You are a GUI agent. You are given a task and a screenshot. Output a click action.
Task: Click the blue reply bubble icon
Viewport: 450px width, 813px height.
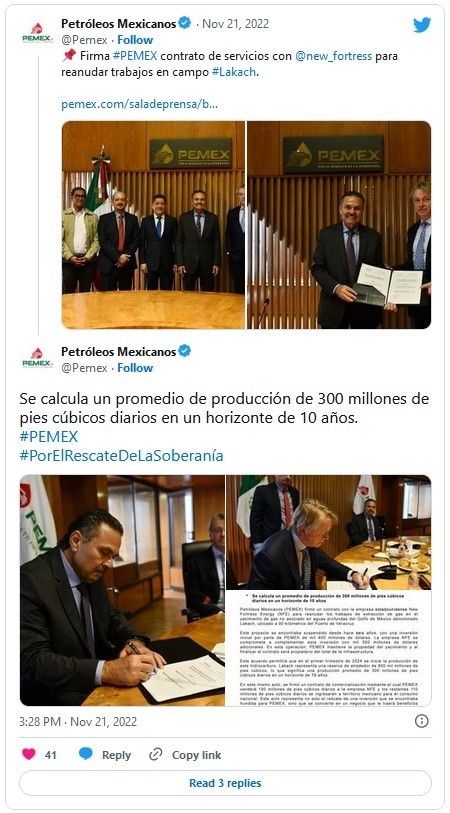[86, 754]
